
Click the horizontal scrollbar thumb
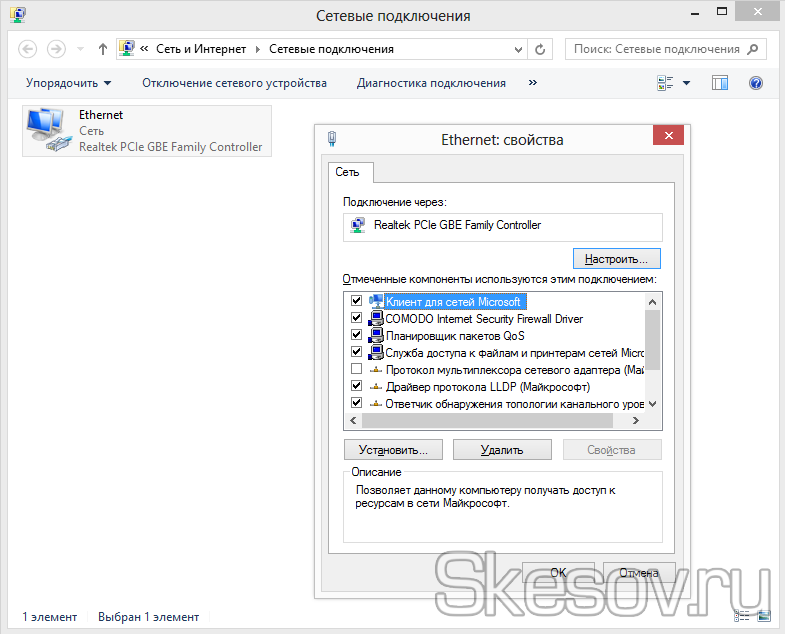pyautogui.click(x=487, y=421)
